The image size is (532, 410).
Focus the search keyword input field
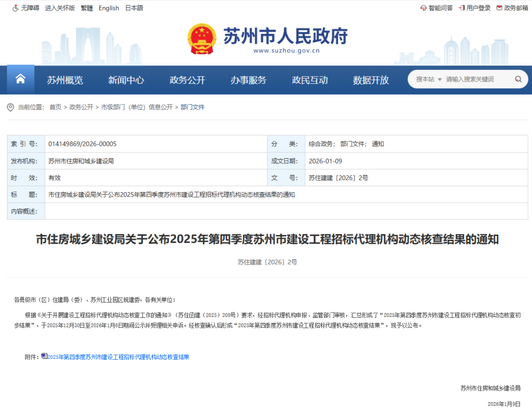point(478,79)
